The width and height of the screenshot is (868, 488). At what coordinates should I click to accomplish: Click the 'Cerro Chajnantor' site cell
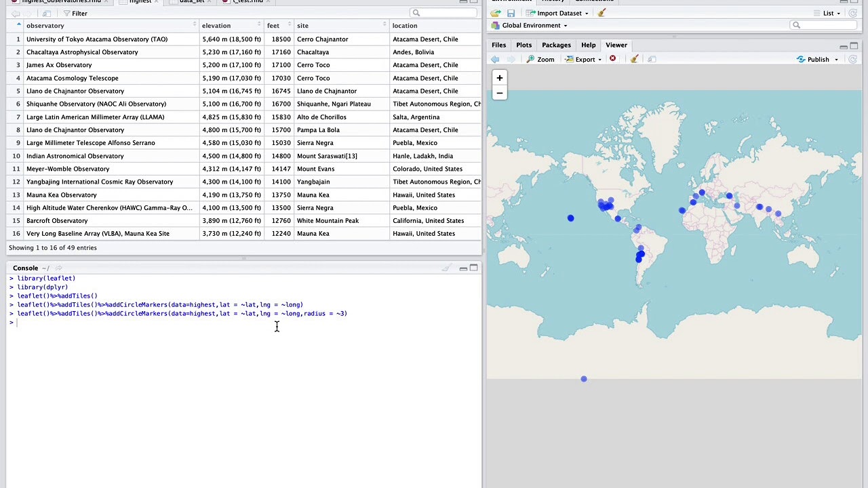[342, 39]
